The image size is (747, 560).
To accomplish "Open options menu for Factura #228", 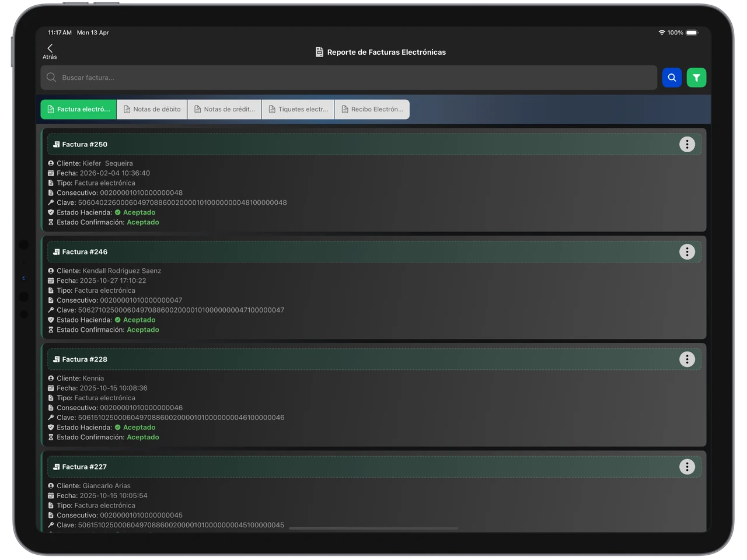I will click(687, 359).
